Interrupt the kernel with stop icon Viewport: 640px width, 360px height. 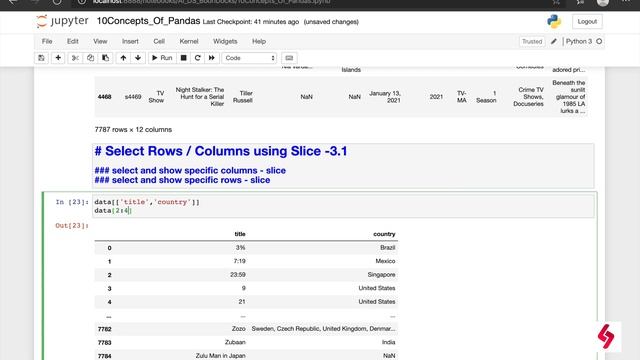pos(184,58)
